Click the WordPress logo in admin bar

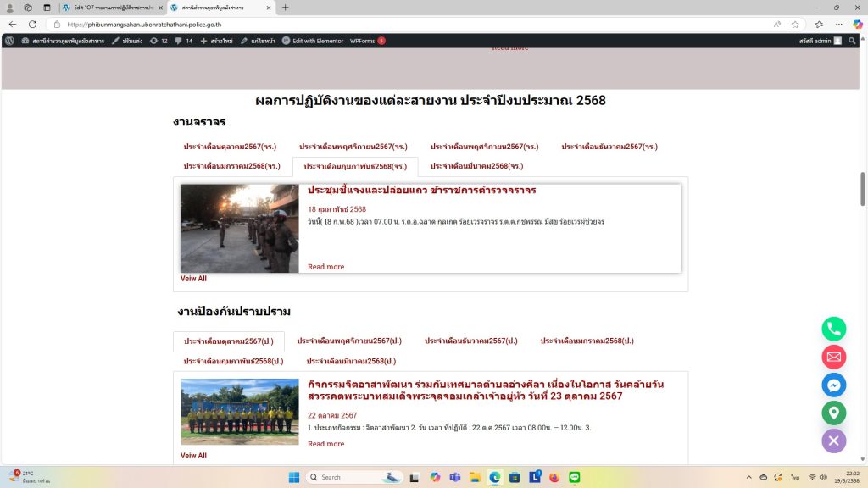tap(9, 41)
